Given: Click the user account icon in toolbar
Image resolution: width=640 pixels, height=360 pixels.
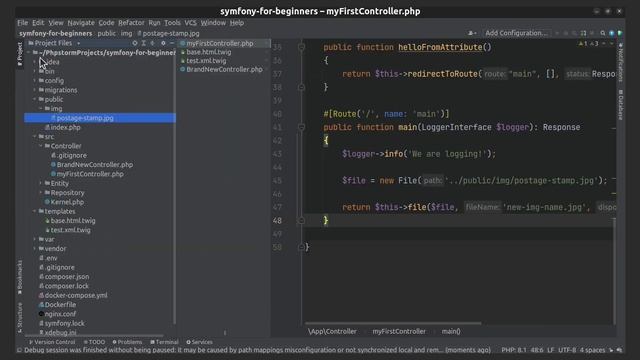Looking at the screenshot, I should point(471,33).
